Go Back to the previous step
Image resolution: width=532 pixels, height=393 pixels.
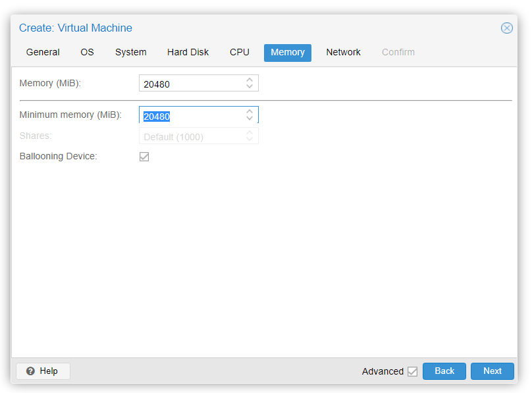point(444,371)
